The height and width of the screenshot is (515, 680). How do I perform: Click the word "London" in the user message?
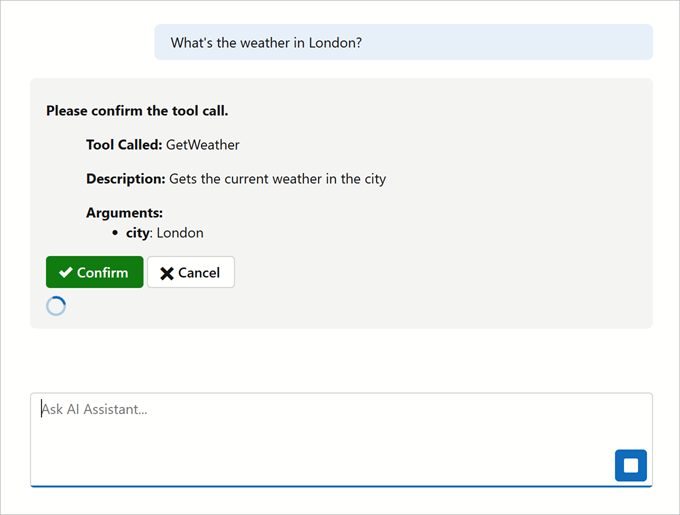331,43
